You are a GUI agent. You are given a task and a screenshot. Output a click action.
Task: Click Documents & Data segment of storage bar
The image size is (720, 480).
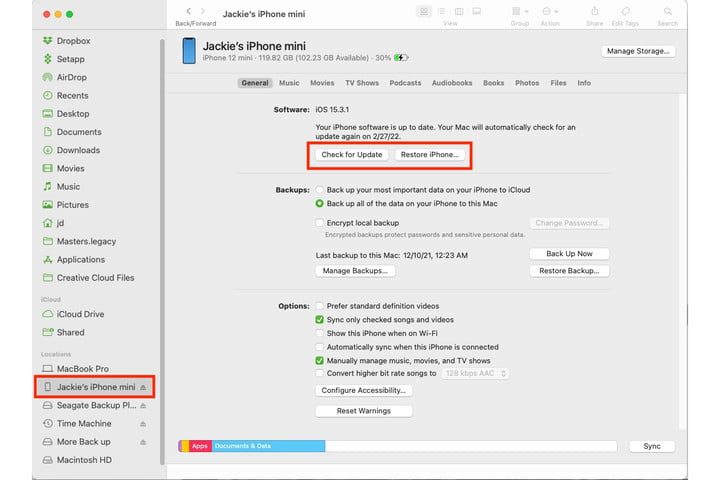point(267,446)
